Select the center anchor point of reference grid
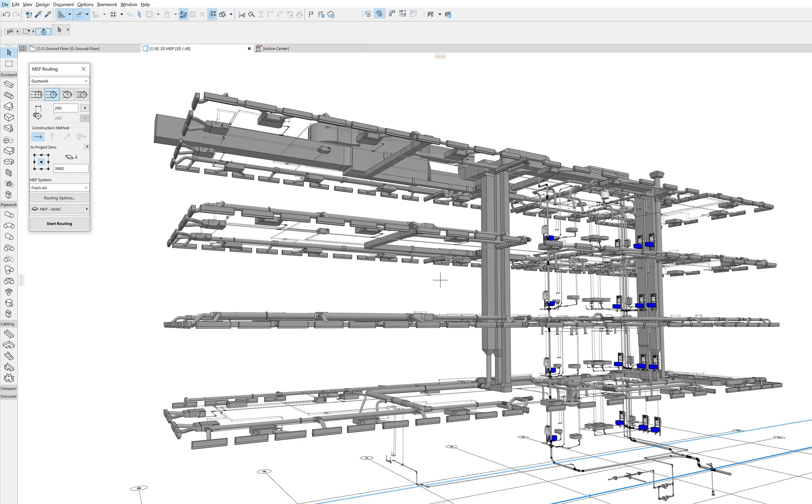This screenshot has height=504, width=812. 41,162
